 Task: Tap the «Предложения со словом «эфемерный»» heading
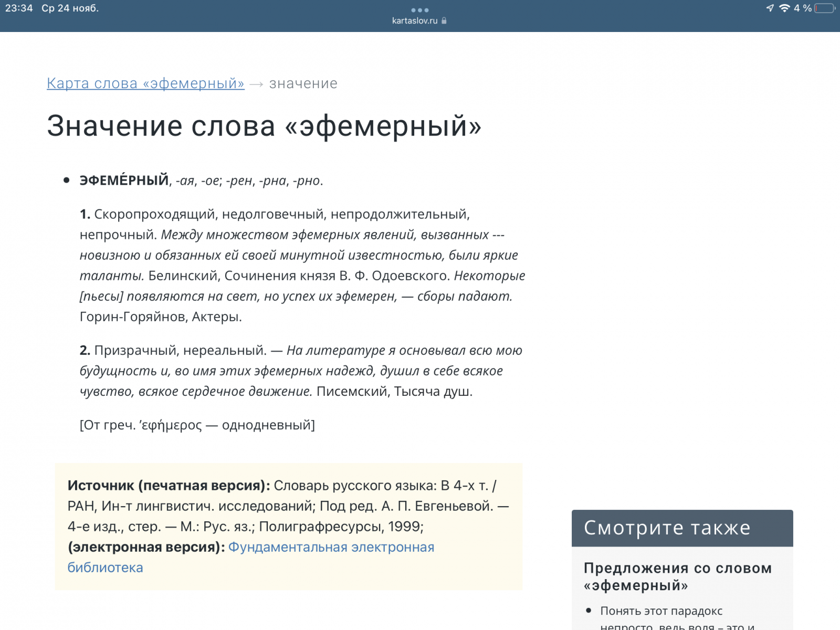click(x=677, y=576)
